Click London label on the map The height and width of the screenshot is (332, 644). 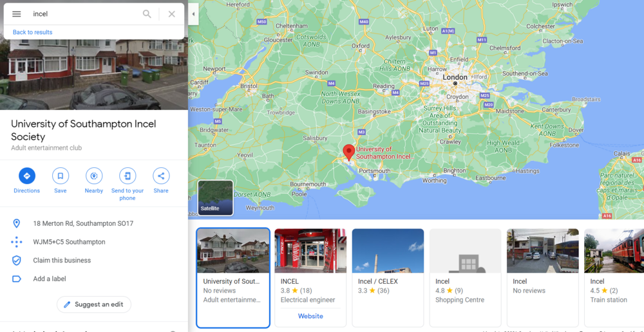[x=455, y=77]
